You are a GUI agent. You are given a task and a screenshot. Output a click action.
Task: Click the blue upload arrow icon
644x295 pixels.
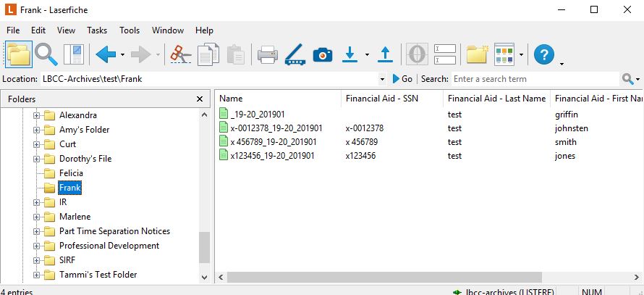point(386,54)
